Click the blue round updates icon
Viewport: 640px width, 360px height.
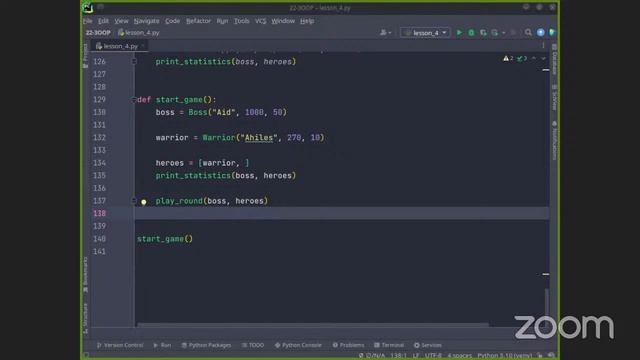tap(540, 32)
